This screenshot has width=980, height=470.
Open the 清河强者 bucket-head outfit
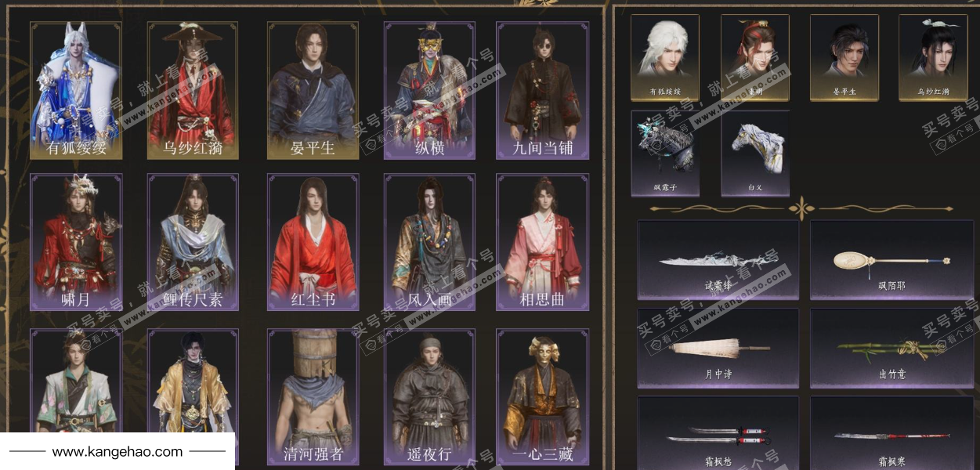tap(313, 397)
